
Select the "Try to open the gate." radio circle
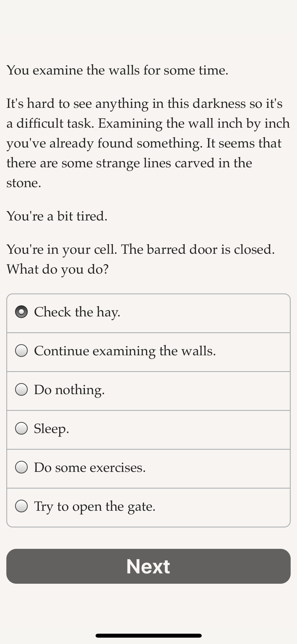tap(21, 506)
